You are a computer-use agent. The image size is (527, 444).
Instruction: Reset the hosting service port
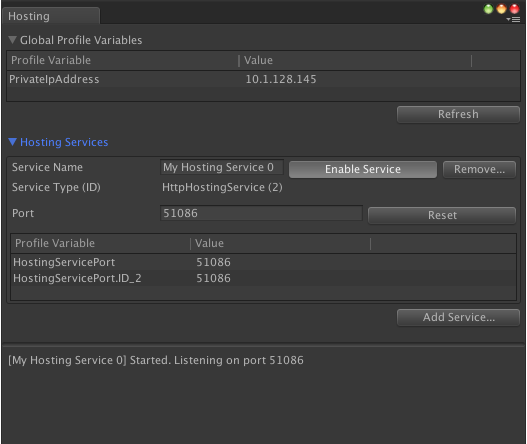(x=442, y=215)
